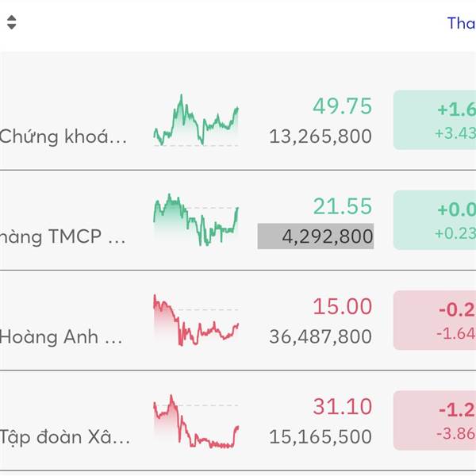Open the green sparkline chart beside price 49.75
The height and width of the screenshot is (476, 476).
pos(196,121)
